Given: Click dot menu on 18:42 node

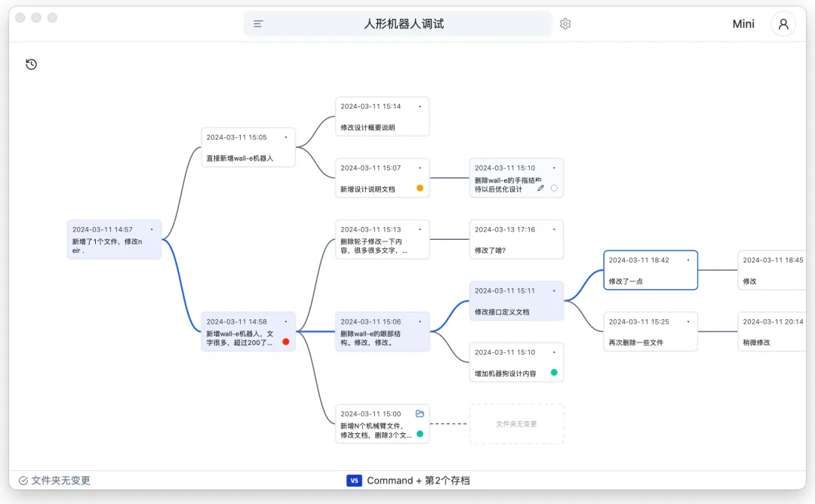Looking at the screenshot, I should [x=688, y=260].
